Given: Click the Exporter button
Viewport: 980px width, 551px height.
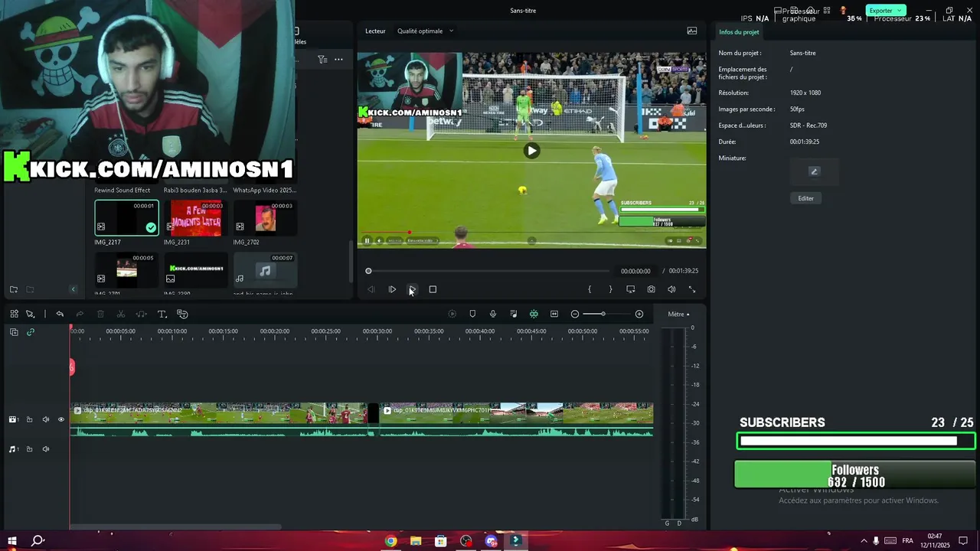Looking at the screenshot, I should tap(886, 11).
